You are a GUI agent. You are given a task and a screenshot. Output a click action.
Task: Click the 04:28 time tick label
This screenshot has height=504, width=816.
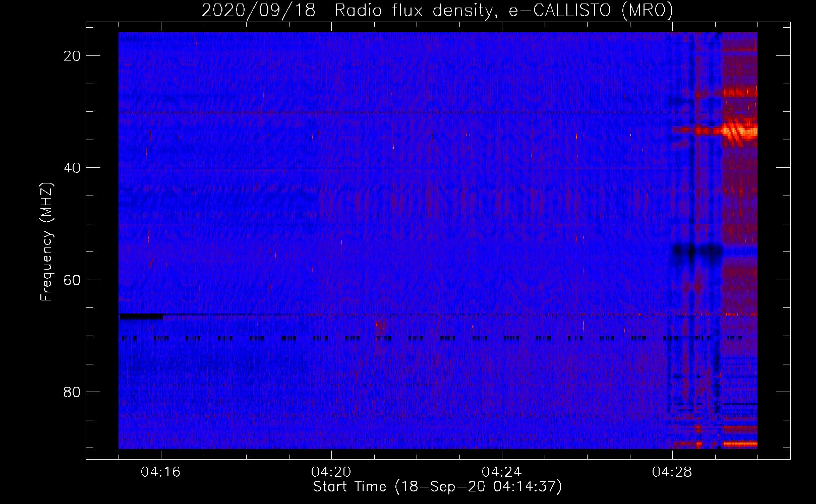click(672, 472)
